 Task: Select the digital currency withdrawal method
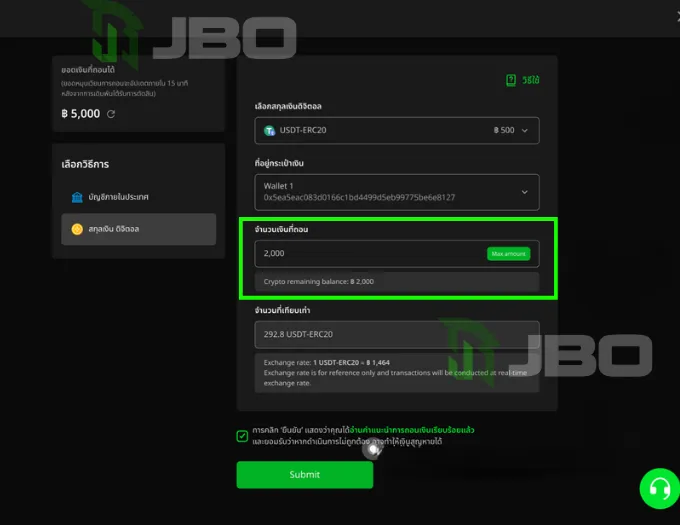point(138,229)
